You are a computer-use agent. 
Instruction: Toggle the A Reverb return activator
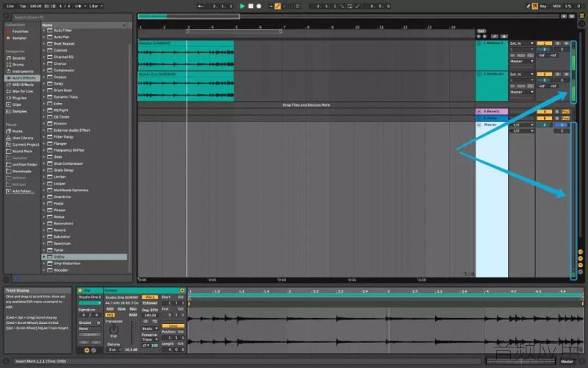tap(544, 112)
